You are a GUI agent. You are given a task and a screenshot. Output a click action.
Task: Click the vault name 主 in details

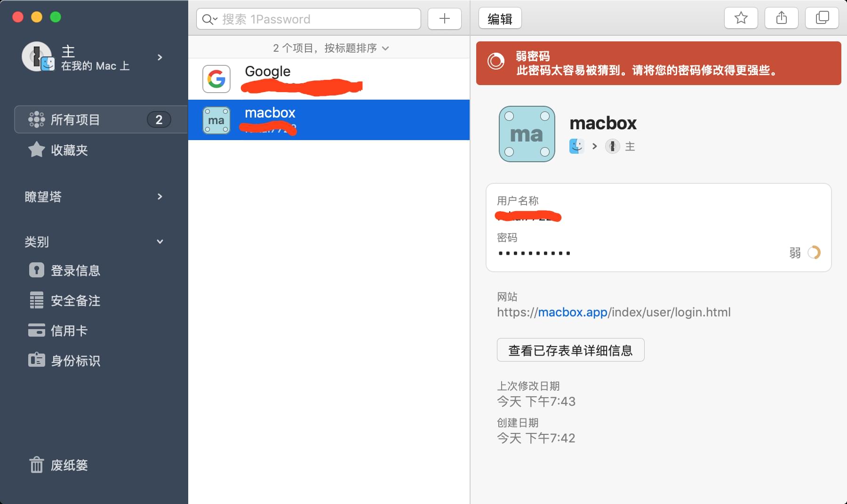coord(630,146)
